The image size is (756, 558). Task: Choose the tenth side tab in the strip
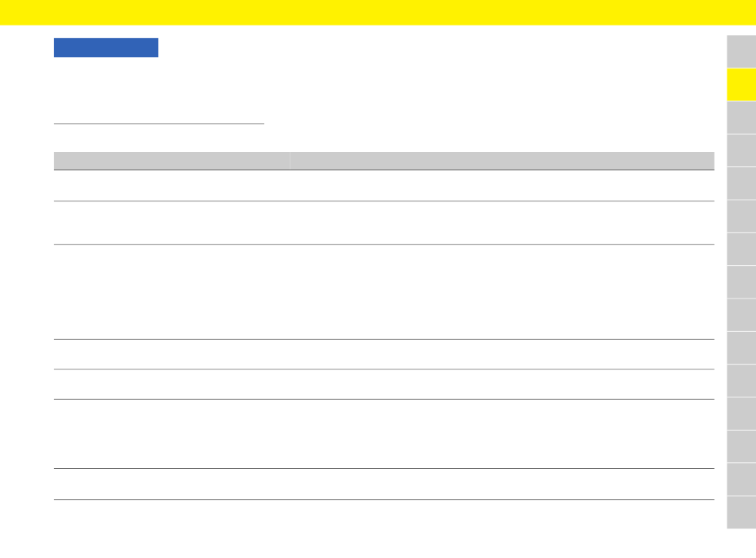point(742,348)
